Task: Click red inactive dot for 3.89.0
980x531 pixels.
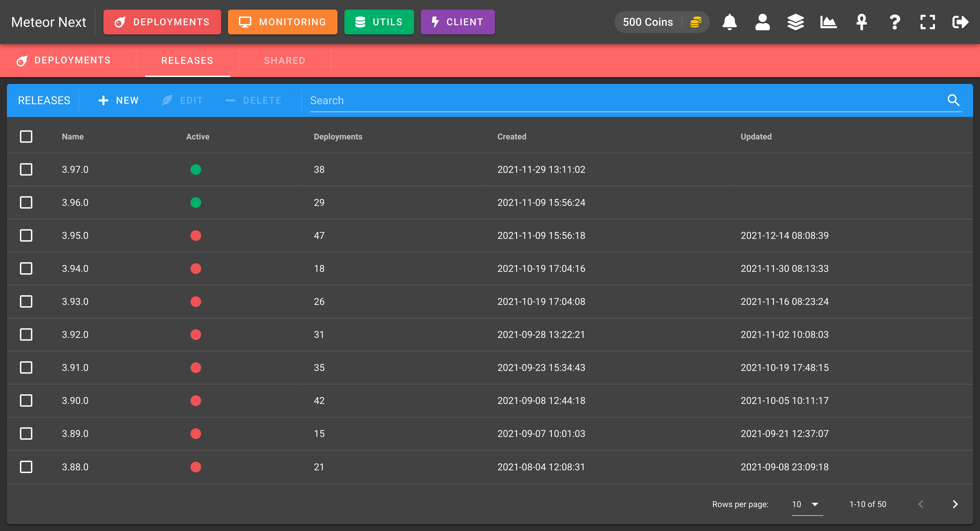Action: (x=195, y=434)
